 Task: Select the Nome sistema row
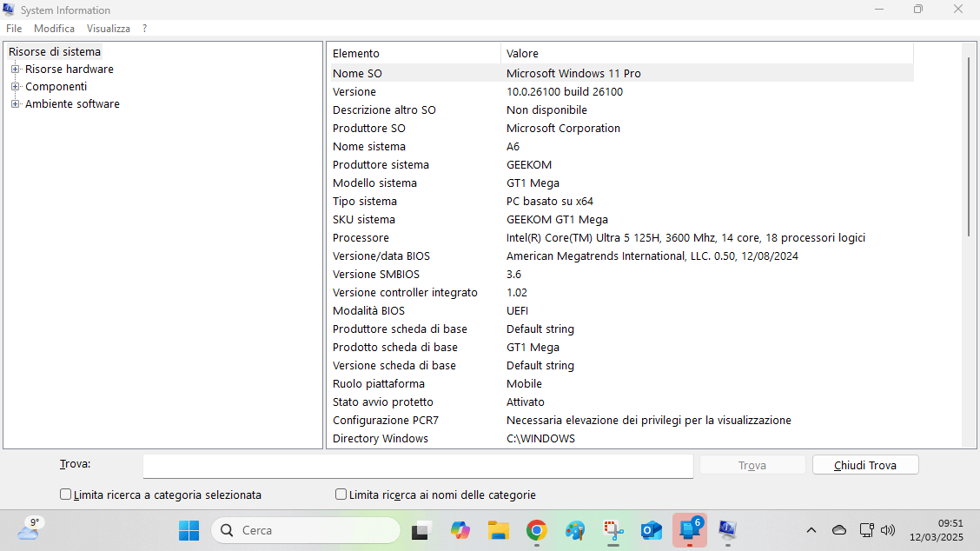(x=622, y=146)
